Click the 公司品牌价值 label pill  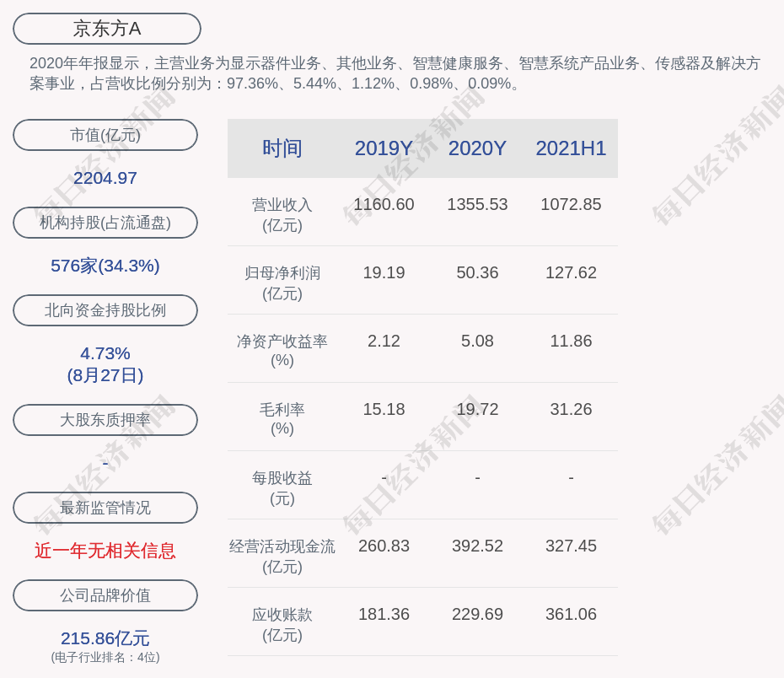pyautogui.click(x=105, y=595)
